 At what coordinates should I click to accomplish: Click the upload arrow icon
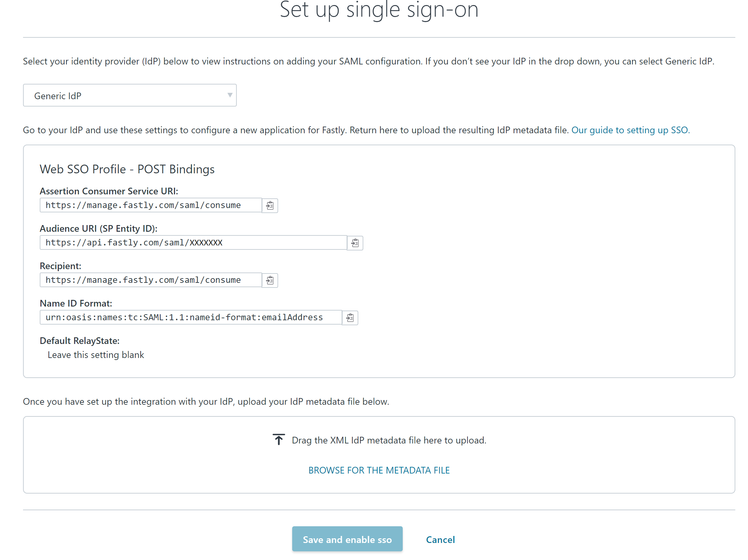click(x=278, y=439)
